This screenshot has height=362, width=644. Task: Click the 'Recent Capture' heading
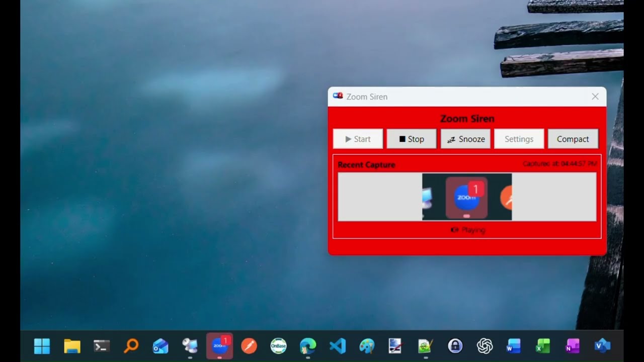click(366, 164)
